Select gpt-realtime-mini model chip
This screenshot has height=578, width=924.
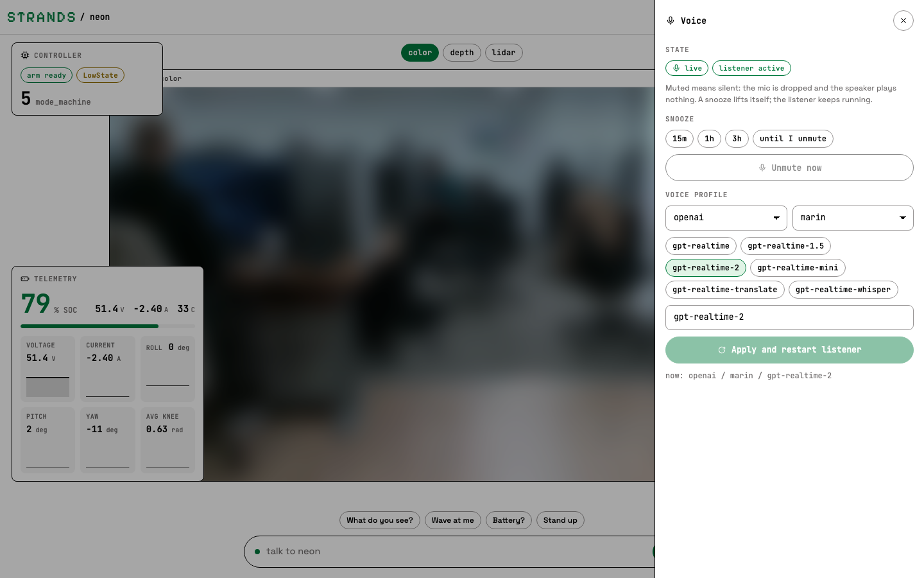(798, 268)
